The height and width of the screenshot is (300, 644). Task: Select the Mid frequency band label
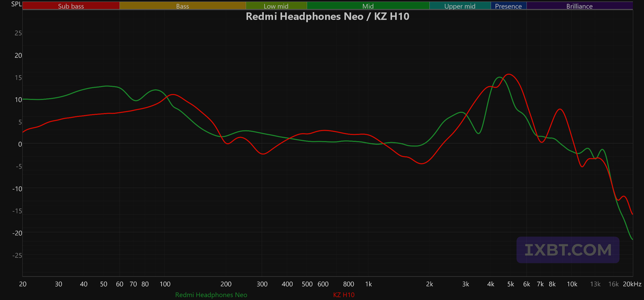[x=368, y=6]
